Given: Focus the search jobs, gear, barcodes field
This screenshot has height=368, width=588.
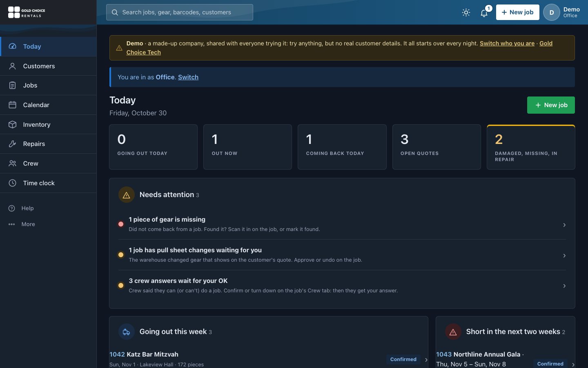Looking at the screenshot, I should click(x=180, y=12).
